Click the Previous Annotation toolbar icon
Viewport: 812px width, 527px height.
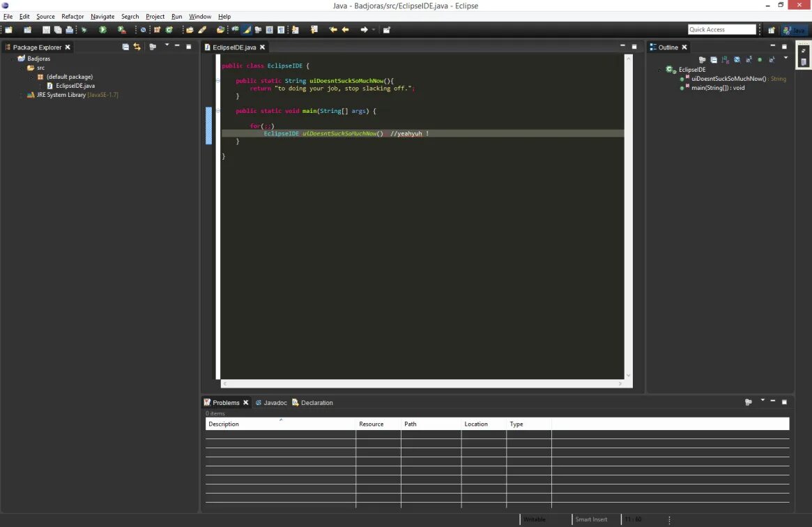pyautogui.click(x=314, y=30)
